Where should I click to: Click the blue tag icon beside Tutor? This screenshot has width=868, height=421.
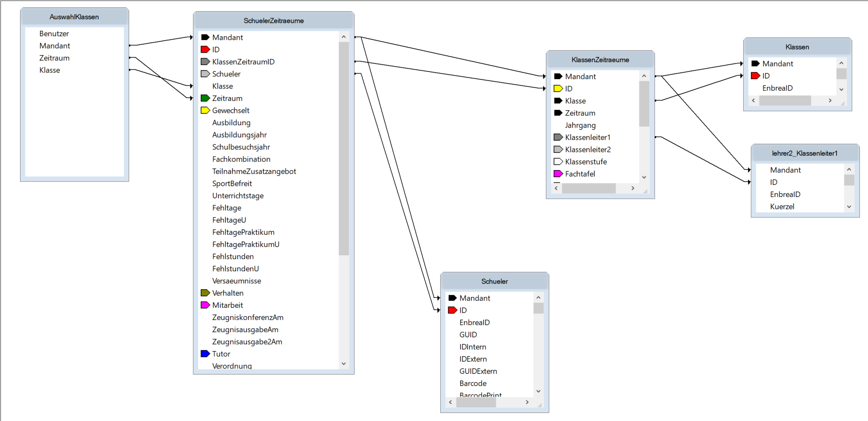205,354
